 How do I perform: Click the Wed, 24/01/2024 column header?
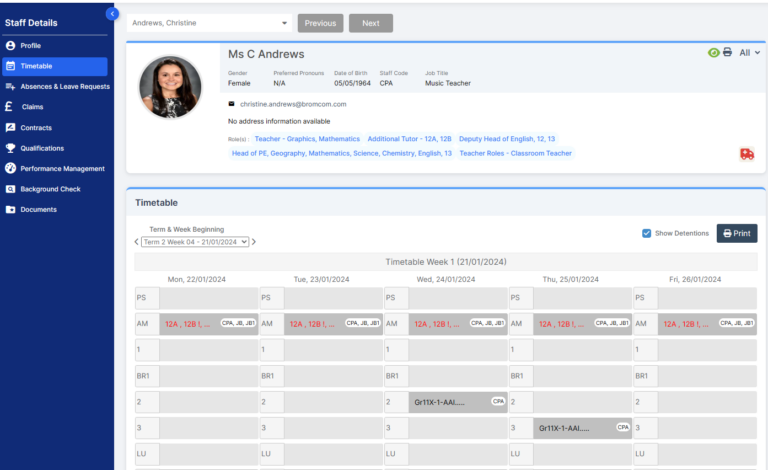(446, 280)
